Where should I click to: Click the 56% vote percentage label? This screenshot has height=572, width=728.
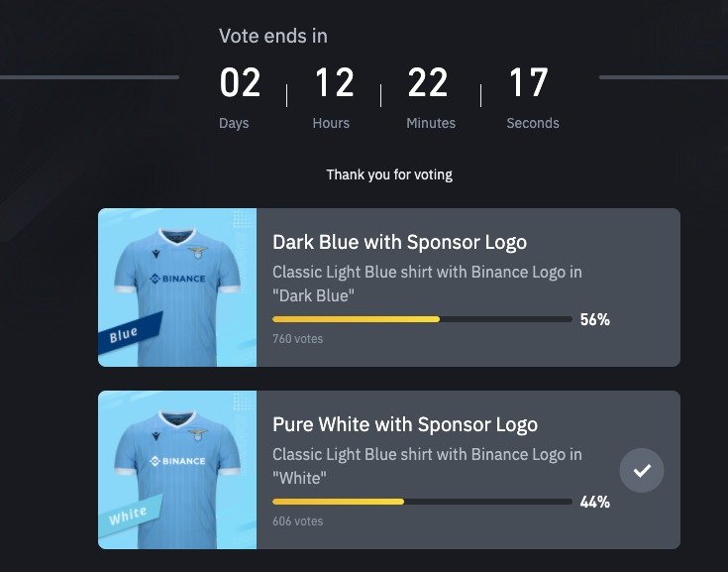(595, 320)
